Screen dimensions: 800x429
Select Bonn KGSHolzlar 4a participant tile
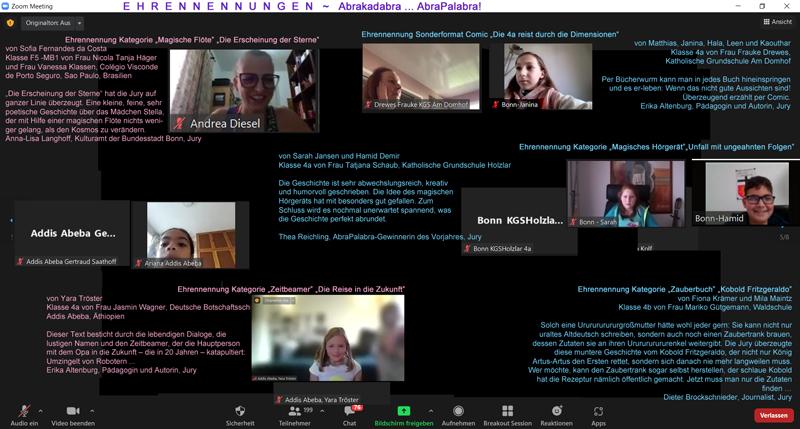519,221
